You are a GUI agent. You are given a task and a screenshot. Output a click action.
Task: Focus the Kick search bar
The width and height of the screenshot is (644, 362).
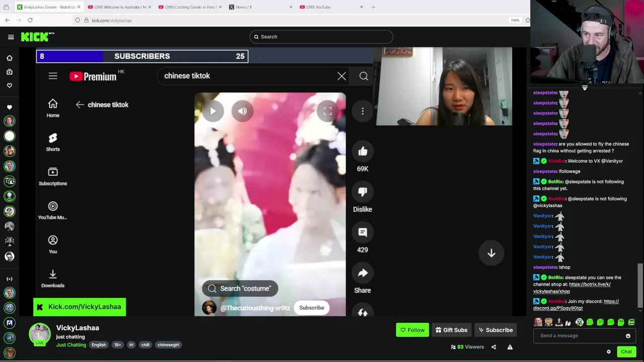tap(321, 37)
